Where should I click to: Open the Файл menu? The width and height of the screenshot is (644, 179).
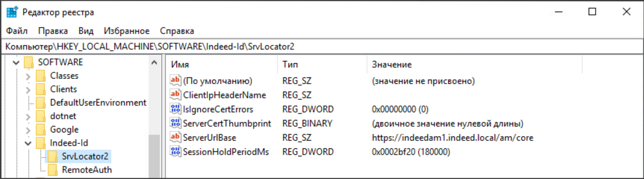pyautogui.click(x=17, y=31)
